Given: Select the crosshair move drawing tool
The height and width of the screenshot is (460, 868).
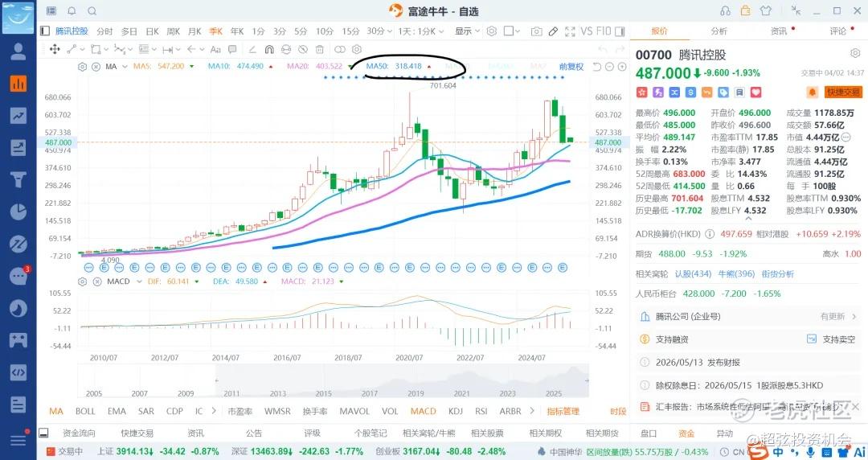Looking at the screenshot, I should (55, 49).
